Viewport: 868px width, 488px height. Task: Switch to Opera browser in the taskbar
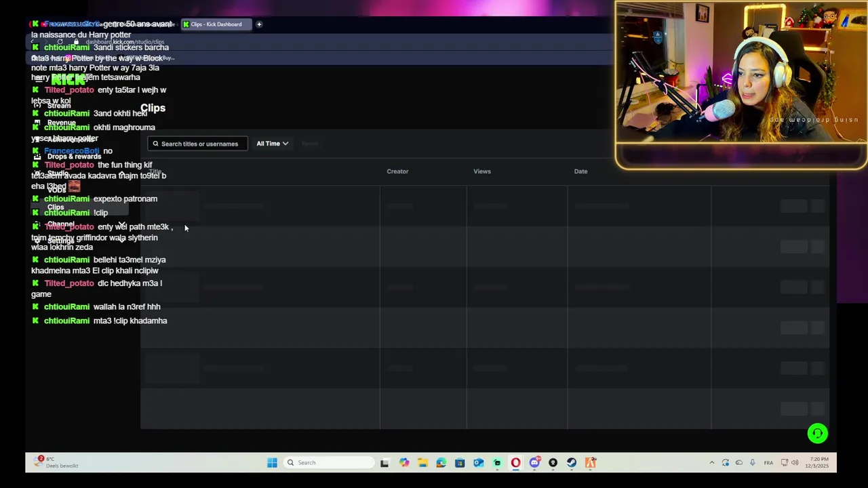[515, 463]
